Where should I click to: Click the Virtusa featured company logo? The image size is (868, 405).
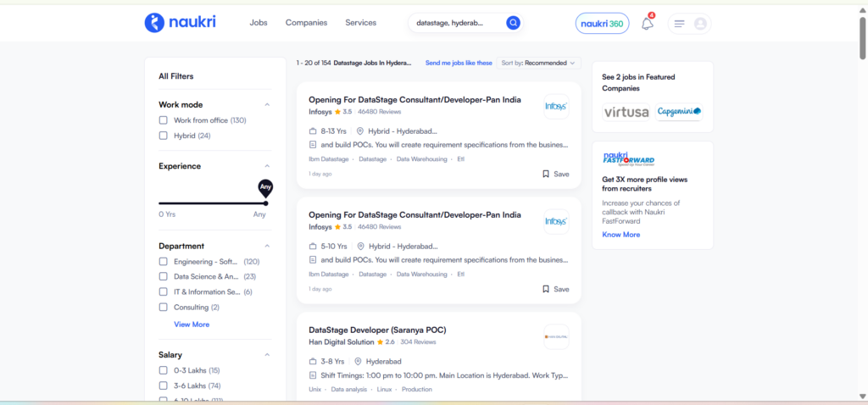[626, 113]
